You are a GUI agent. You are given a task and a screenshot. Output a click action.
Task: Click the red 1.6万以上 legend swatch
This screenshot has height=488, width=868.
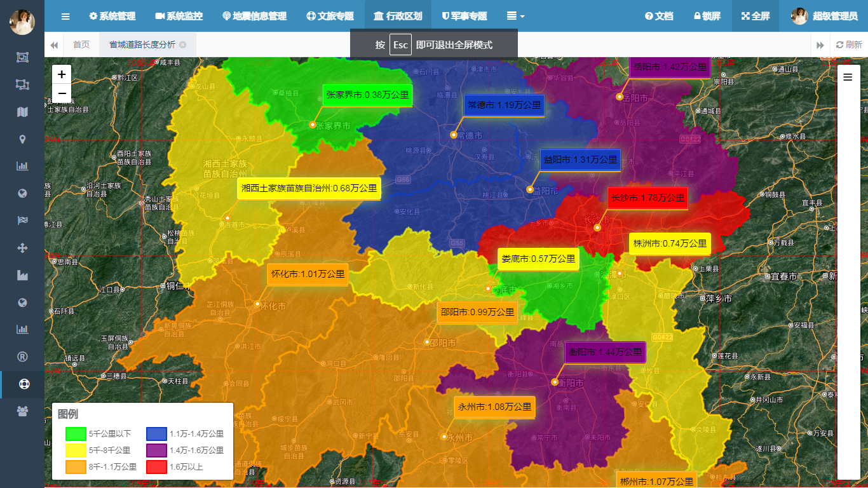tap(156, 467)
